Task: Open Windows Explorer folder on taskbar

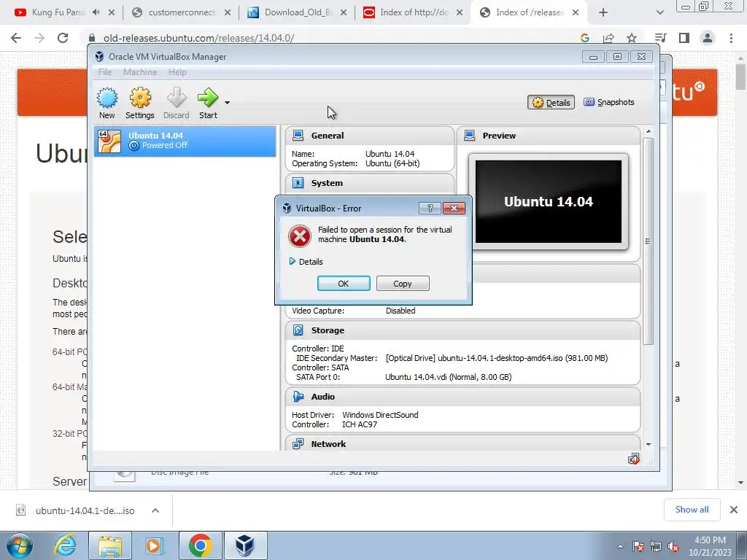Action: coord(110,545)
